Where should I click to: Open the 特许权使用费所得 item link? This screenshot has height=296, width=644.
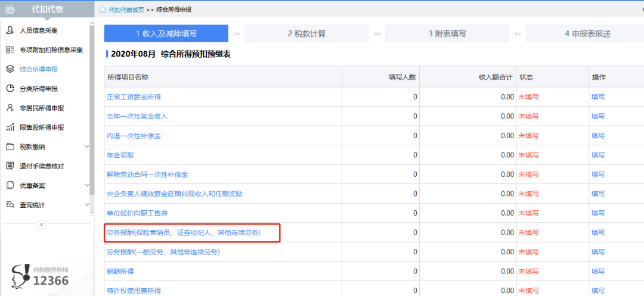point(134,291)
